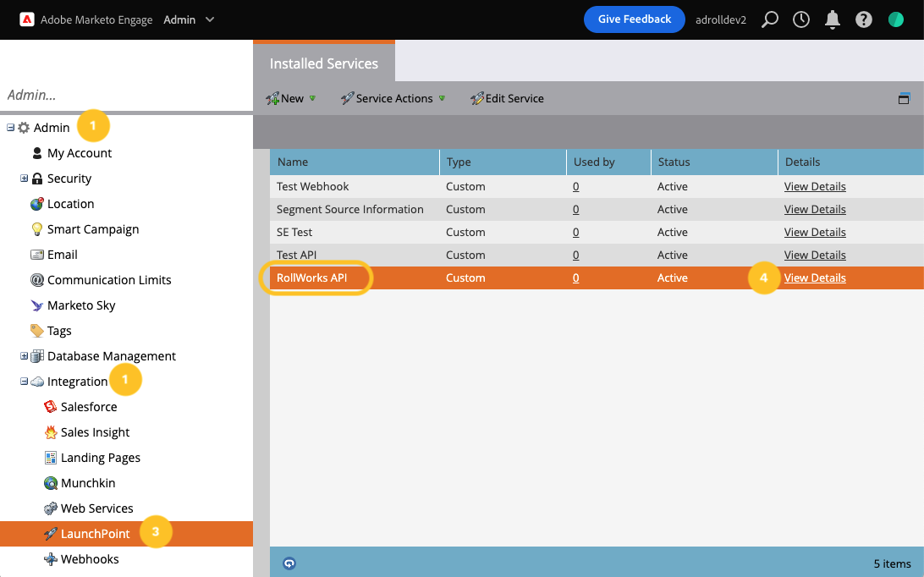Collapse the Integration tree node
924x577 pixels.
coord(25,382)
